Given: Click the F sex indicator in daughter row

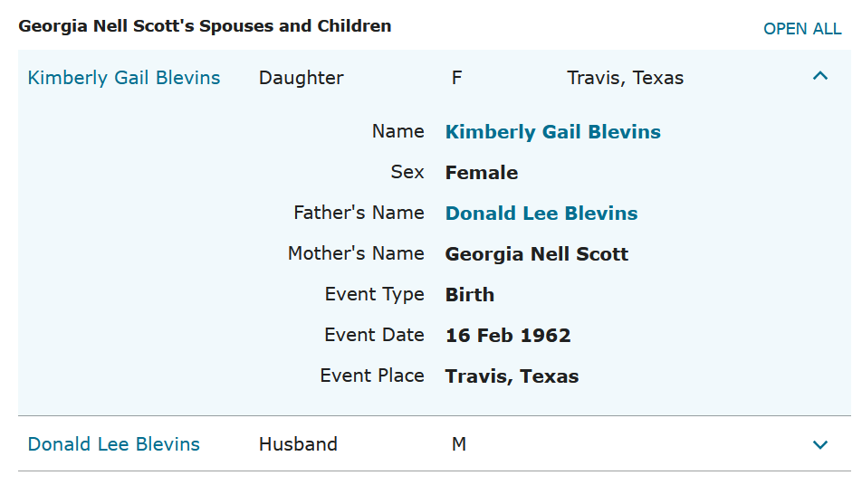Looking at the screenshot, I should click(457, 78).
